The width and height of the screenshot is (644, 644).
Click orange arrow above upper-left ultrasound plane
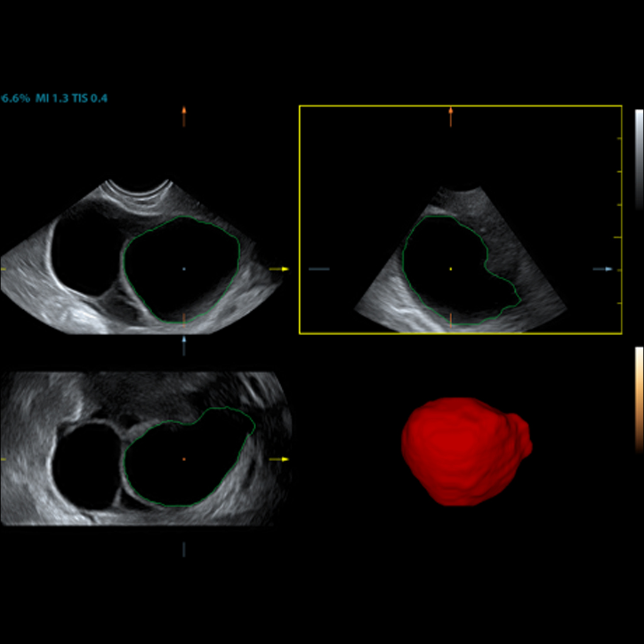click(184, 117)
